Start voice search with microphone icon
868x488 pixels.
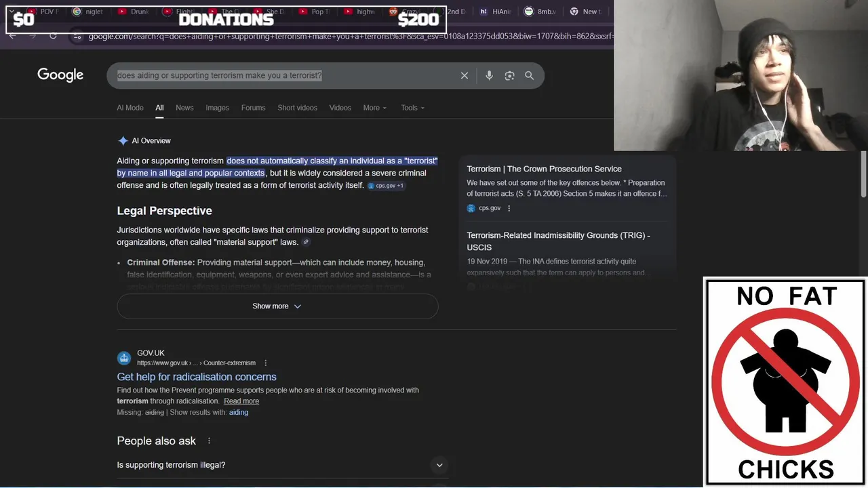[489, 76]
